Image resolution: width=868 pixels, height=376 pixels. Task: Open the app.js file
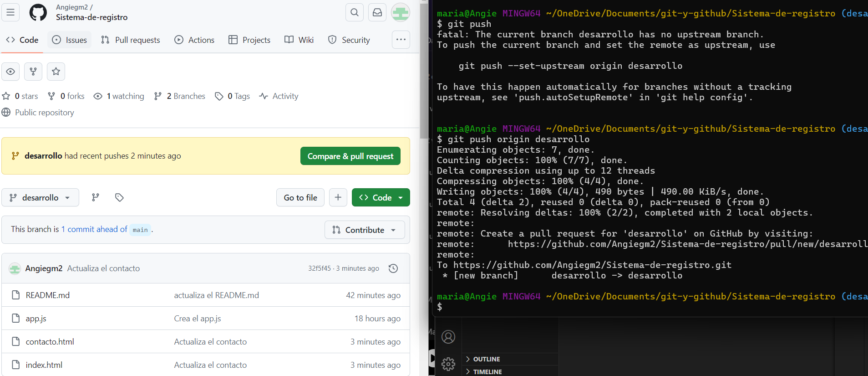(x=36, y=319)
